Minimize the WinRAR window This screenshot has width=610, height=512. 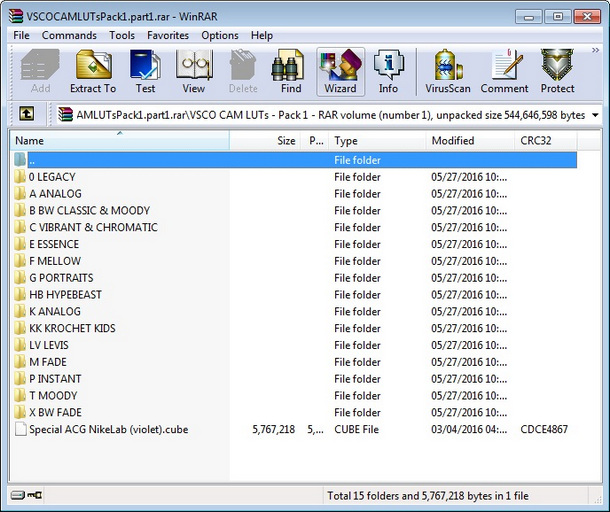pos(529,17)
